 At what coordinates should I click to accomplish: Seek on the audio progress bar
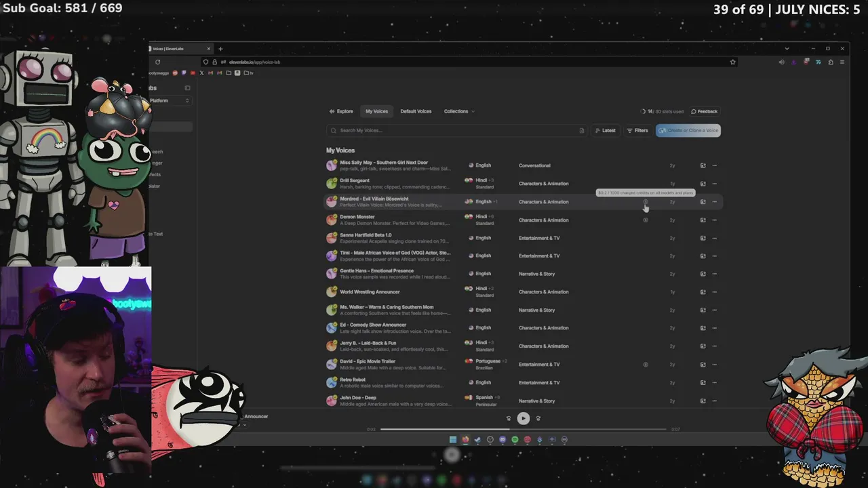(x=524, y=429)
